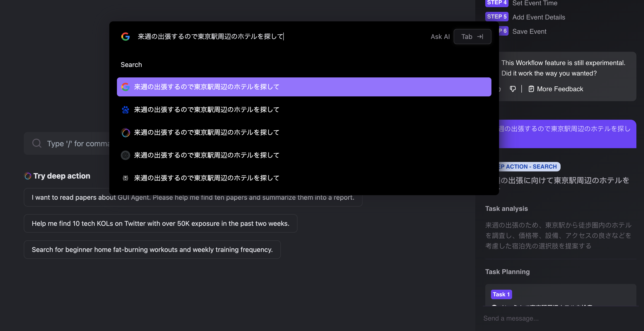The image size is (644, 331).
Task: Click the Google logo in search bar
Action: click(x=125, y=37)
